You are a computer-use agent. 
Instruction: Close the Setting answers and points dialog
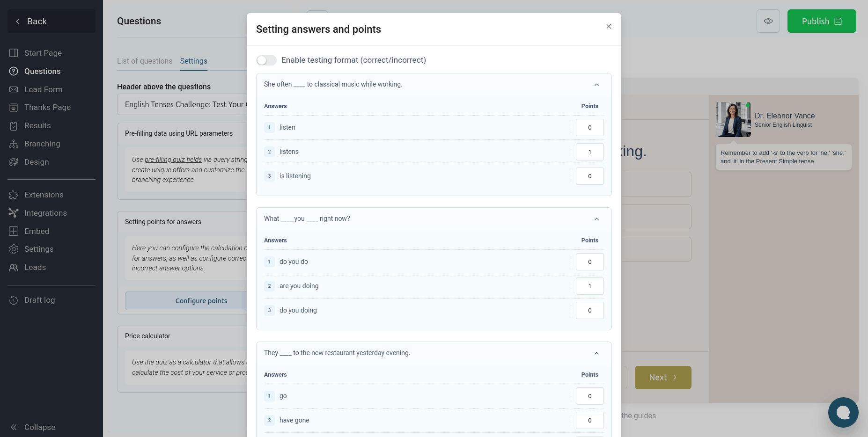coord(609,27)
